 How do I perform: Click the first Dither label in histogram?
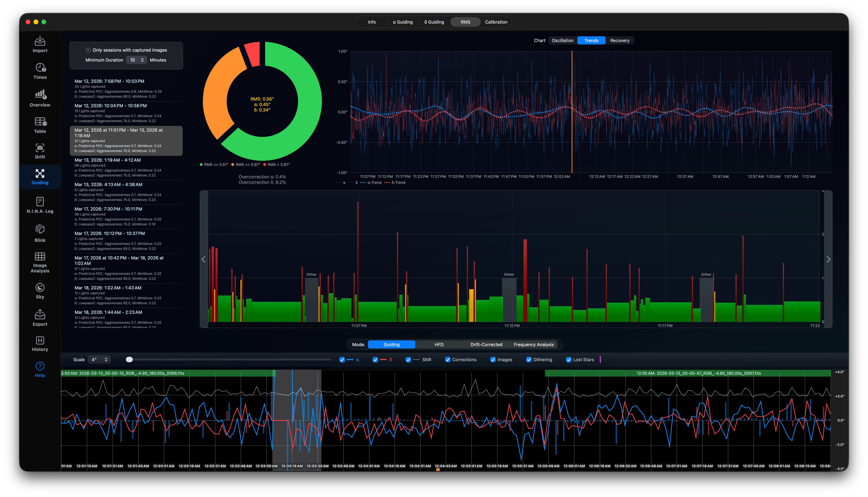[x=311, y=275]
